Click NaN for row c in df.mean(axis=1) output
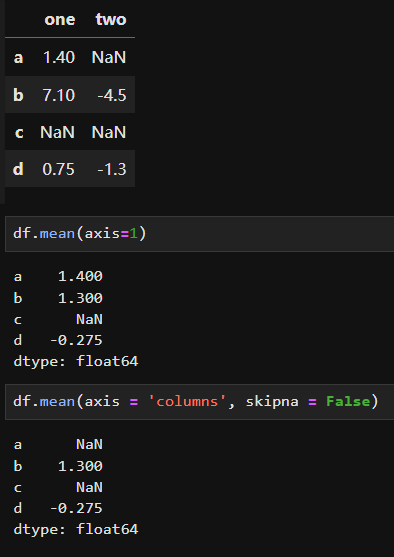394x557 pixels. 89,319
